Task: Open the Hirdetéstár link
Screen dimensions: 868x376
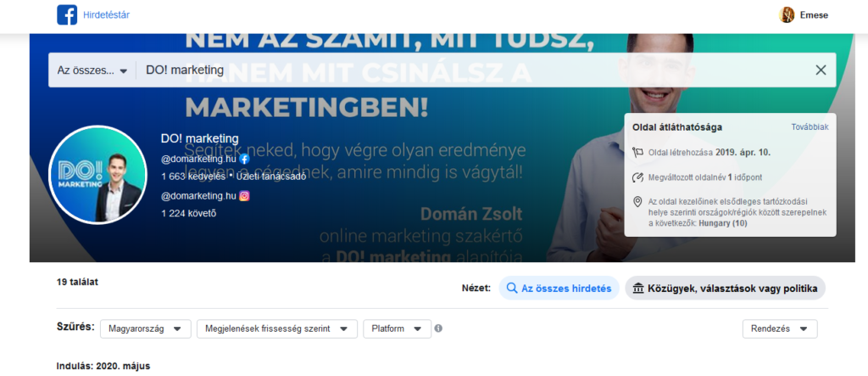Action: tap(106, 15)
